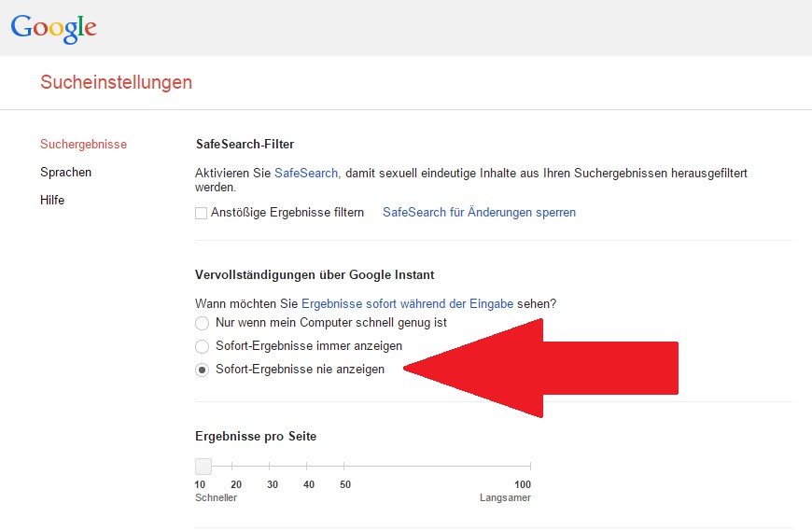Switch to the Sprachen section

pyautogui.click(x=65, y=173)
